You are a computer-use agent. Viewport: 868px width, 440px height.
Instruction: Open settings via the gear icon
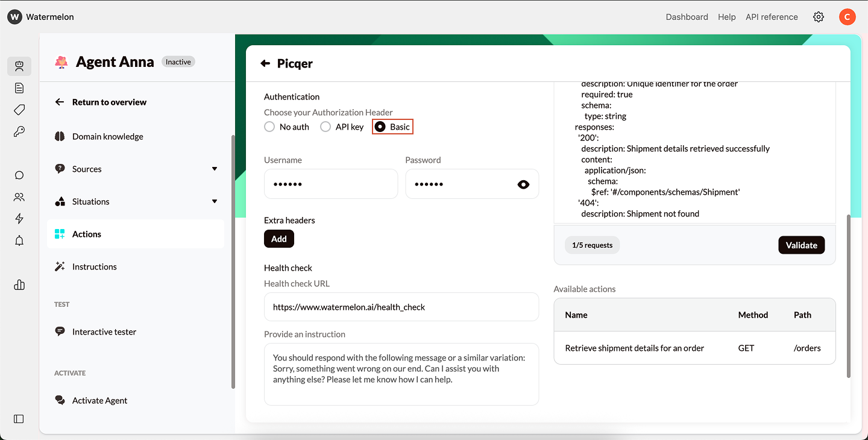click(818, 17)
